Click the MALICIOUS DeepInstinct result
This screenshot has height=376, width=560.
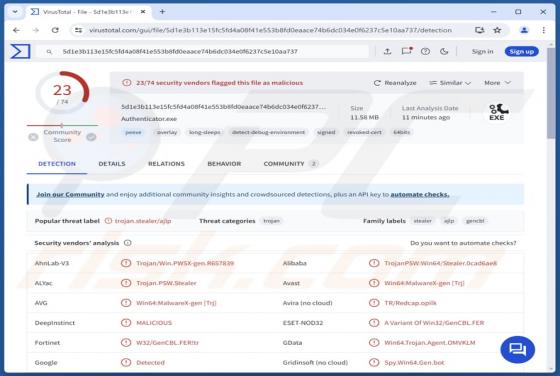[154, 323]
